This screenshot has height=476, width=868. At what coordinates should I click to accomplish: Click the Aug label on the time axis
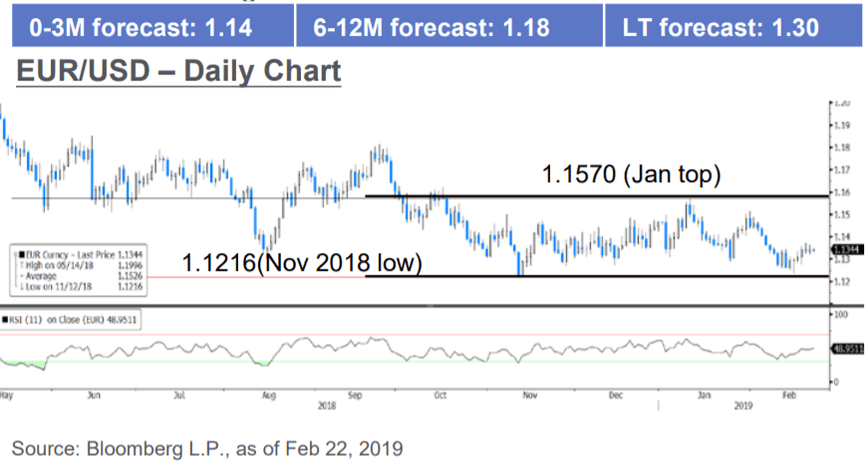pyautogui.click(x=268, y=395)
